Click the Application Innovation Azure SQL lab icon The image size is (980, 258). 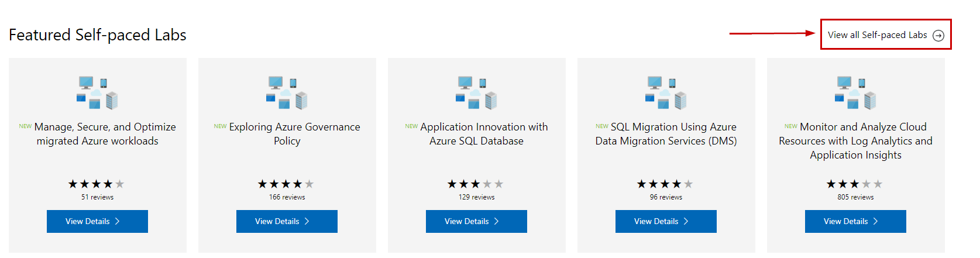pyautogui.click(x=476, y=92)
